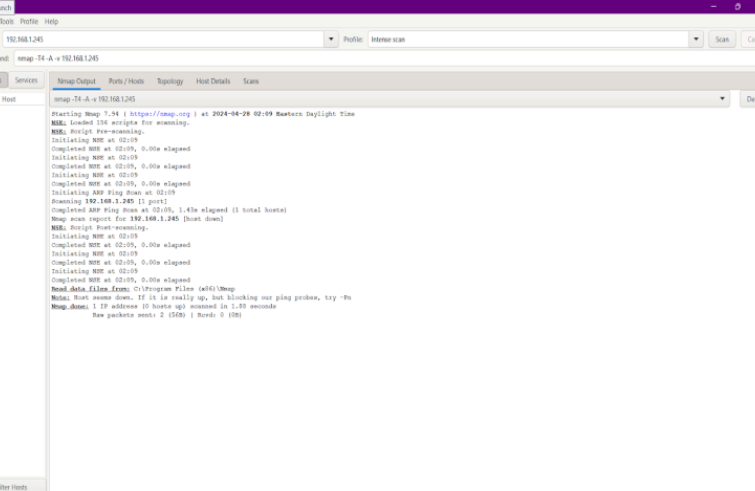Click the 'Note: Host seems down' line
Screen dimensions: 755x491
[201, 297]
